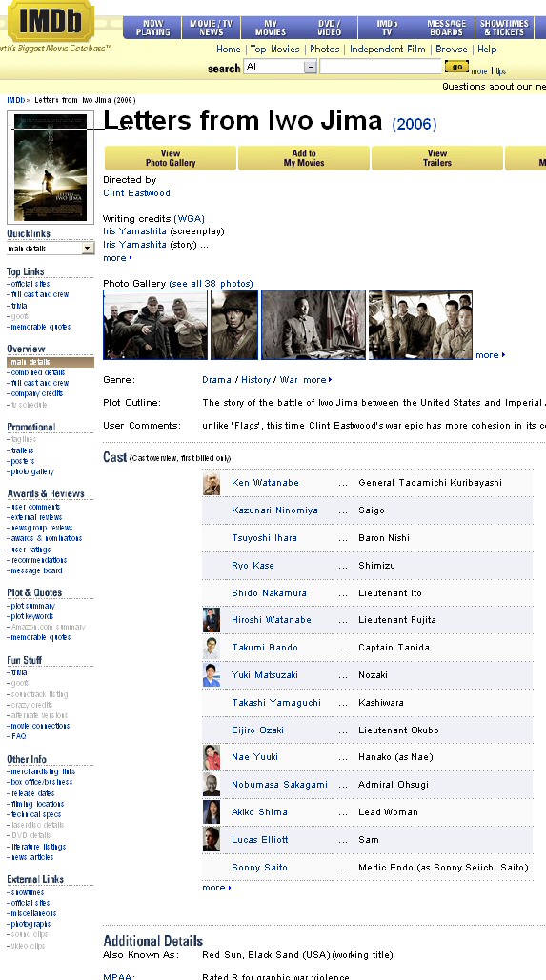
Task: Click the View Trailers button
Action: click(x=437, y=158)
